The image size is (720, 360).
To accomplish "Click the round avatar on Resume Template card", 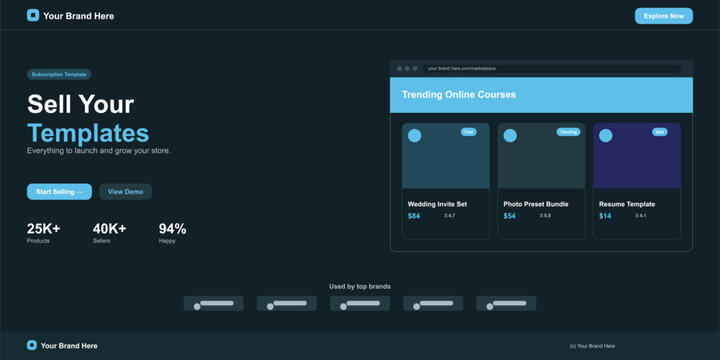I will tap(605, 135).
